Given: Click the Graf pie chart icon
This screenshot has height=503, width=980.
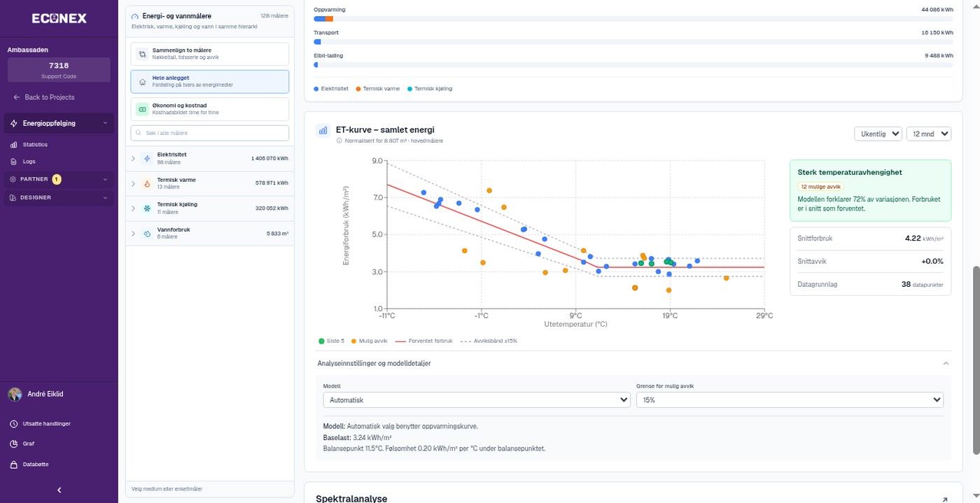Looking at the screenshot, I should point(14,444).
